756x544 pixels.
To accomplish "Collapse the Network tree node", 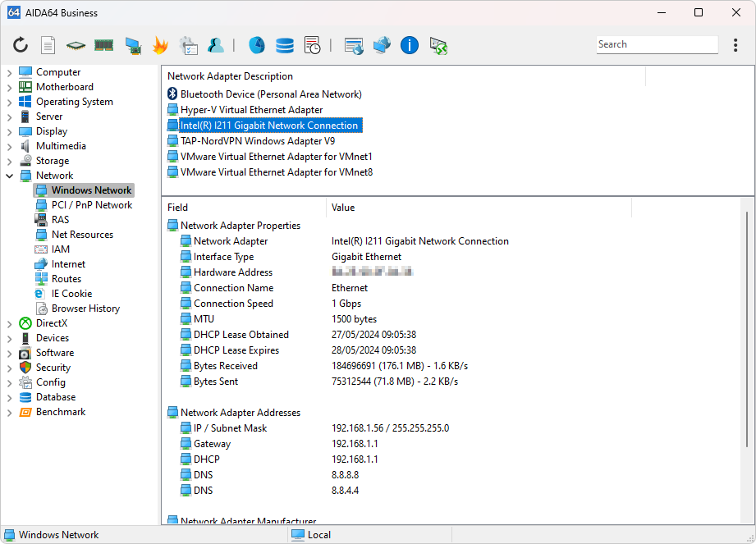I will [x=9, y=176].
